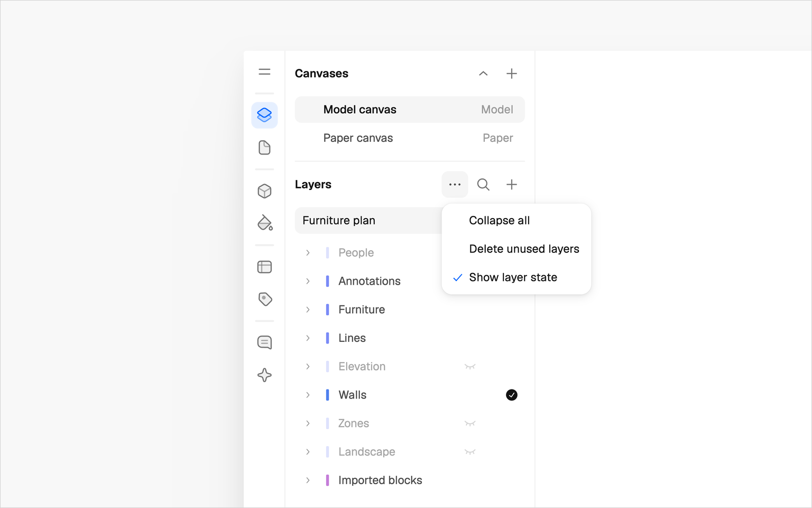Click the Annotations layer color swatch
Viewport: 812px width, 508px height.
coord(327,282)
